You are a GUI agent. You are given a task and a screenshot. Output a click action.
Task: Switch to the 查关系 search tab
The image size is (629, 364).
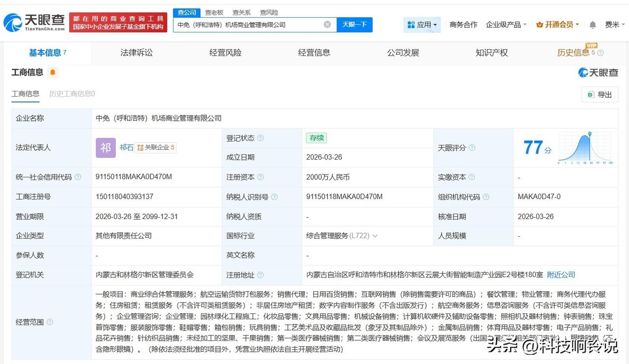tap(242, 13)
